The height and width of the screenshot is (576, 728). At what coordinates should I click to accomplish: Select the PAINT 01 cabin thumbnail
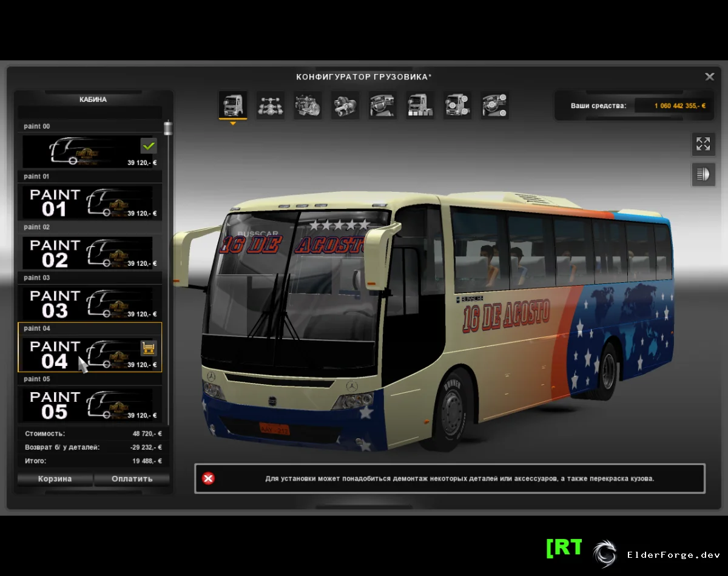click(92, 203)
